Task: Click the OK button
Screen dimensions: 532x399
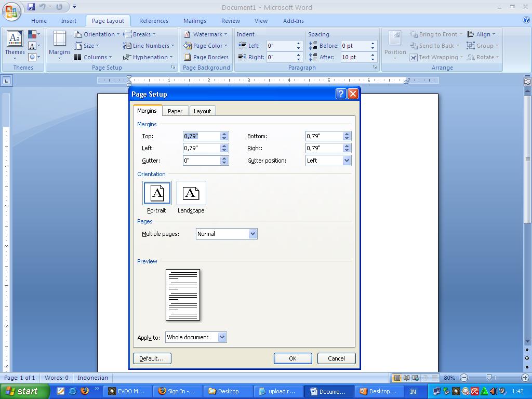Action: 292,358
